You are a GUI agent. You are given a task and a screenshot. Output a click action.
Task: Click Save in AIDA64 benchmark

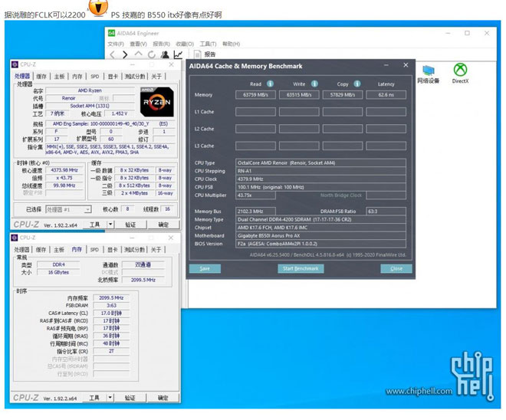tap(205, 268)
